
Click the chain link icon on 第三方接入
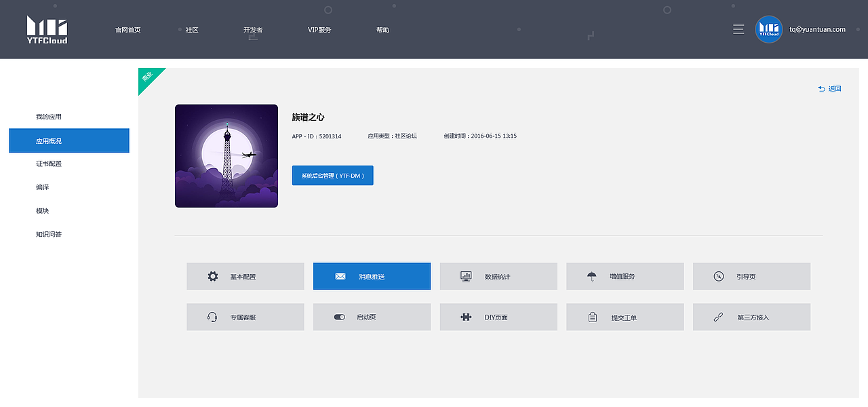[719, 317]
